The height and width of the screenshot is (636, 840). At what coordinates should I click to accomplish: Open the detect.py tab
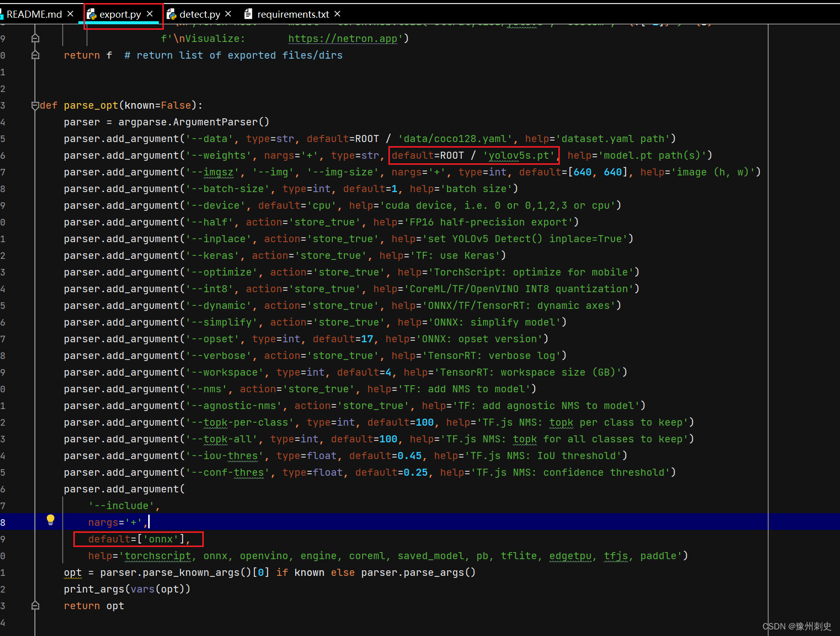point(200,14)
